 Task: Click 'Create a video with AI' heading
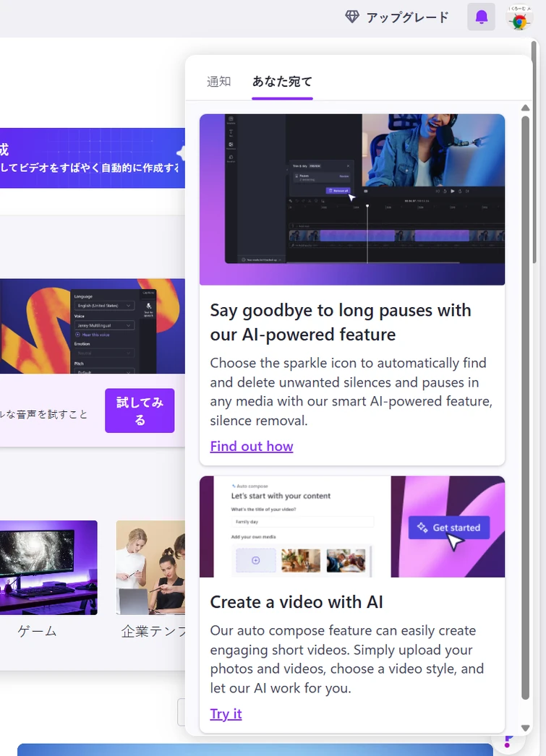297,602
